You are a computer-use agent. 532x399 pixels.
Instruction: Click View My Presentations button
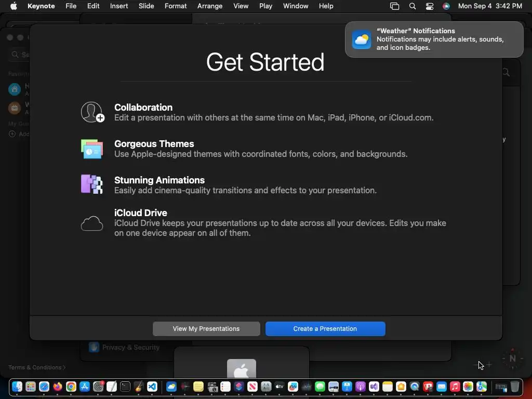[x=206, y=328]
